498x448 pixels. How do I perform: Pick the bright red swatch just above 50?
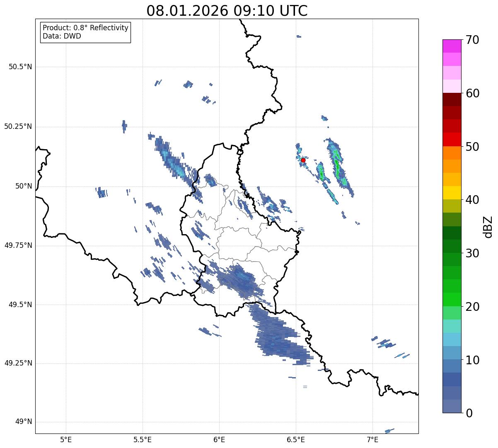coord(452,139)
